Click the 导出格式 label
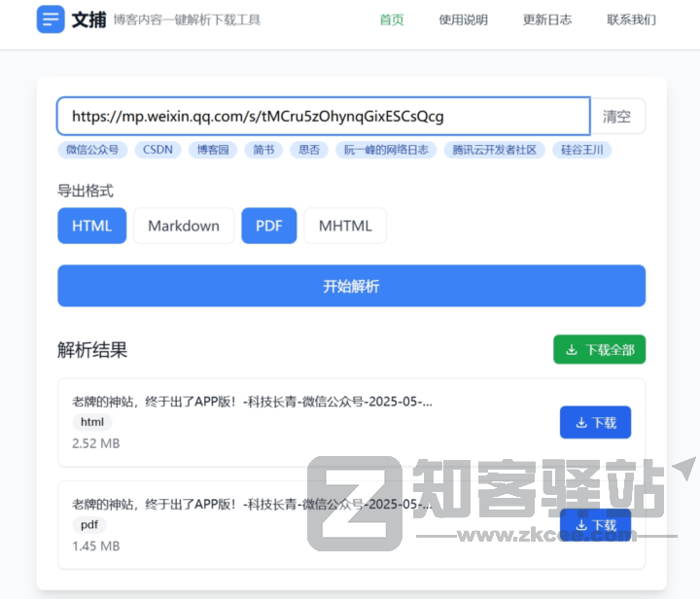The image size is (700, 599). pos(86,191)
